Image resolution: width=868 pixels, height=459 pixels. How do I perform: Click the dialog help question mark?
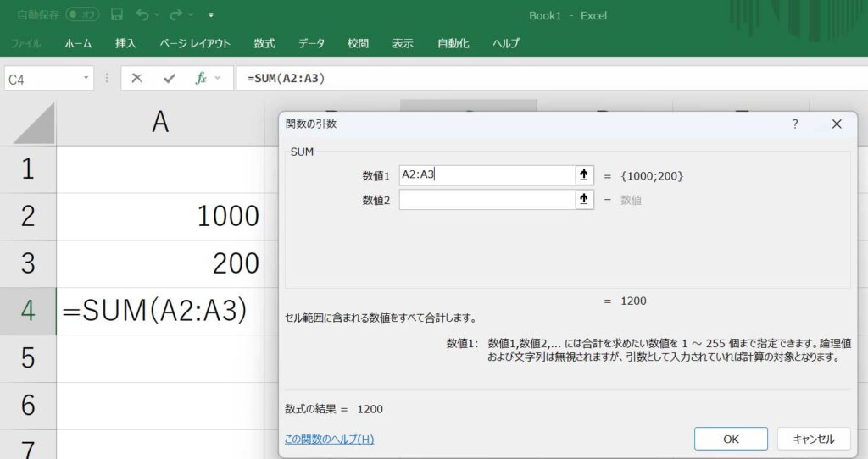[795, 124]
